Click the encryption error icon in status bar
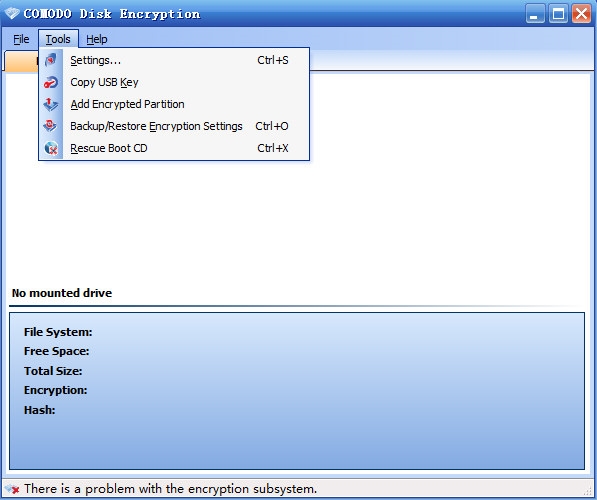Viewport: 597px width, 500px height. 12,489
